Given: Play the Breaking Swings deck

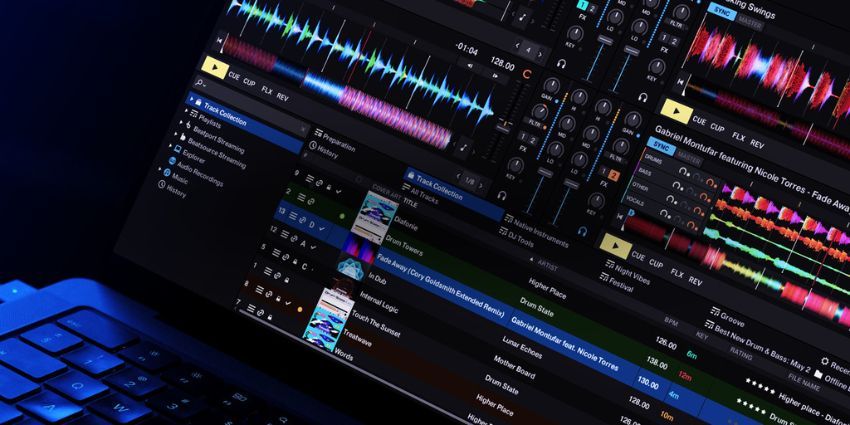Looking at the screenshot, I should 676,112.
